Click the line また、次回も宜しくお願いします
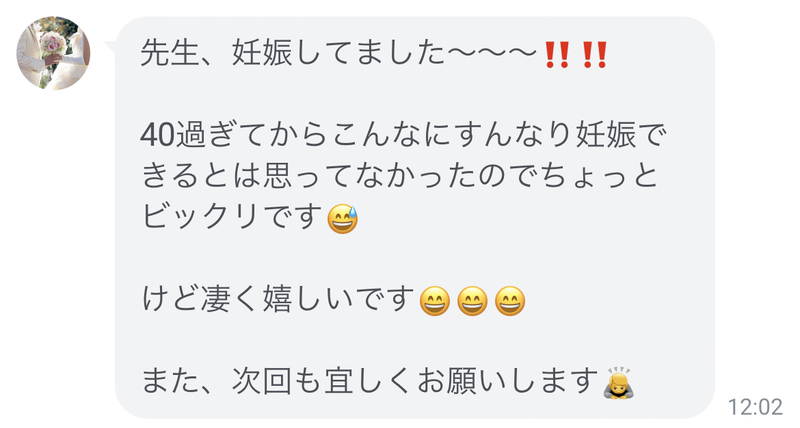This screenshot has width=800, height=428. click(x=370, y=381)
